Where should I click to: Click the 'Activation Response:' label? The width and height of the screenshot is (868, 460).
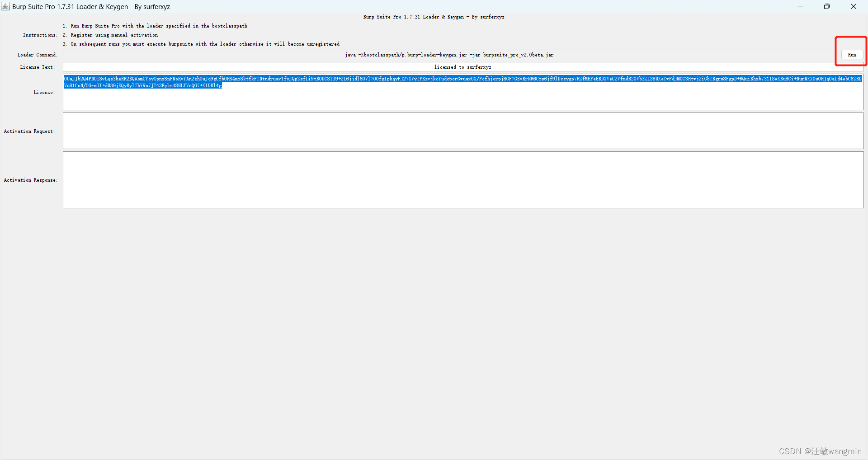coord(31,180)
